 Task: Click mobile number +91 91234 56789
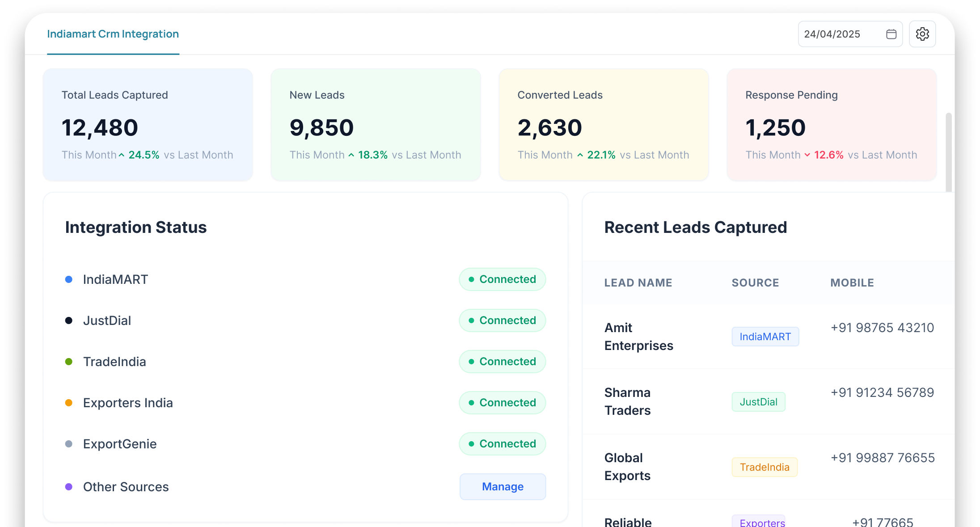click(883, 392)
